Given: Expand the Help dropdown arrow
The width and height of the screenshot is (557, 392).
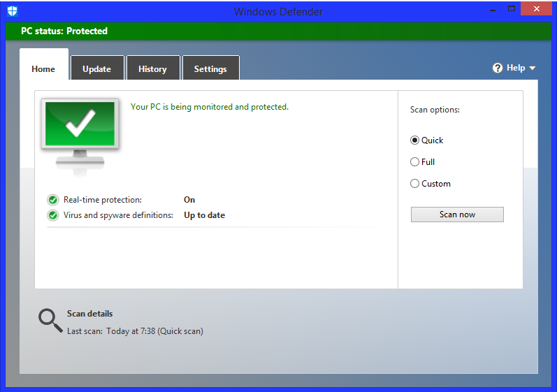Looking at the screenshot, I should click(533, 68).
